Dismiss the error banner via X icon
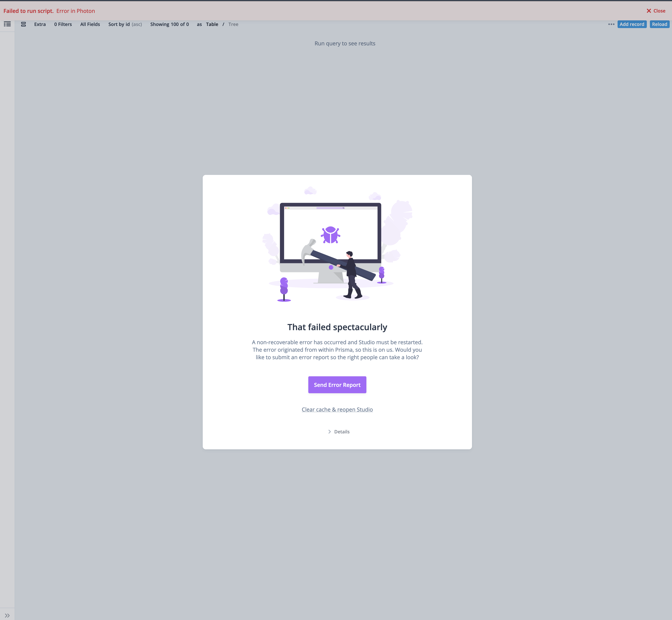The width and height of the screenshot is (672, 620). pos(649,10)
